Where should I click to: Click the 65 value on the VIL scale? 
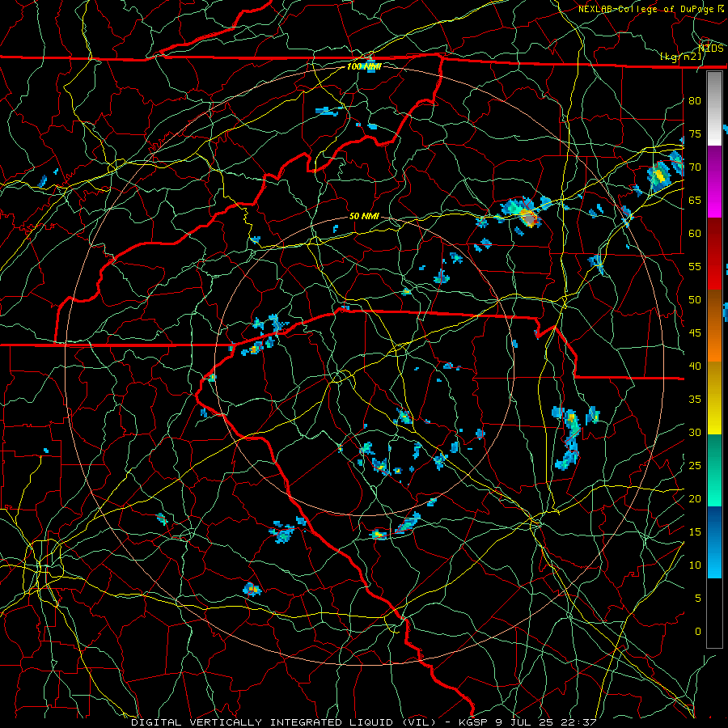point(695,200)
